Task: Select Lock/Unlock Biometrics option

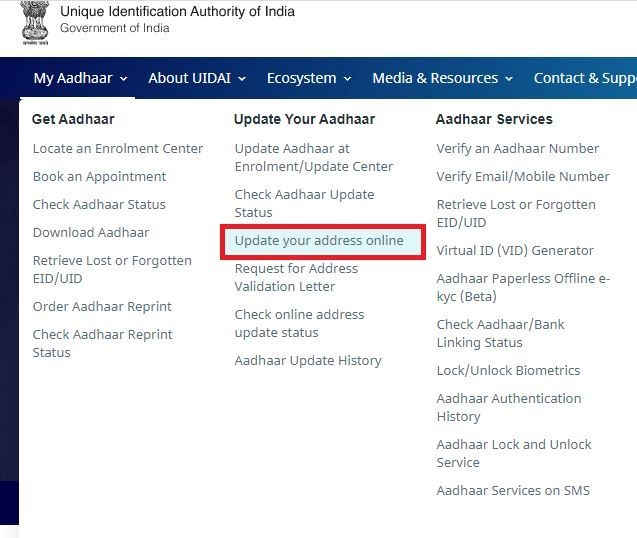Action: pyautogui.click(x=508, y=371)
